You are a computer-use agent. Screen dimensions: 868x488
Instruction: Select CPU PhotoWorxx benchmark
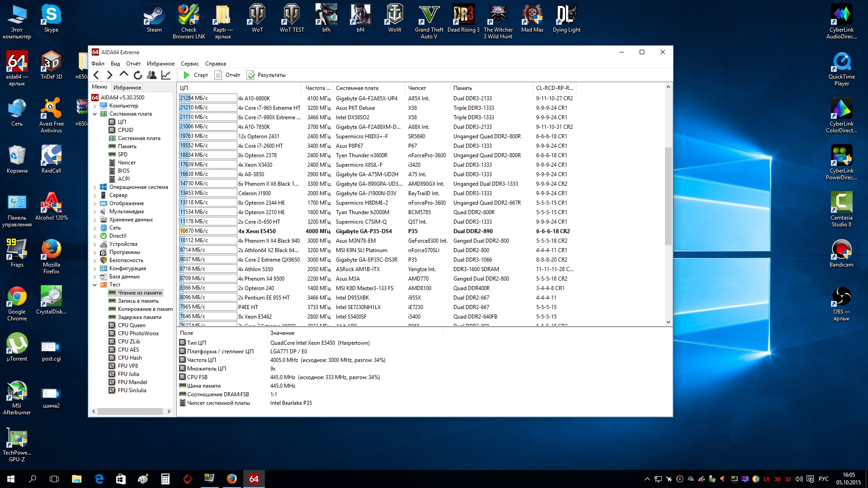coord(138,333)
